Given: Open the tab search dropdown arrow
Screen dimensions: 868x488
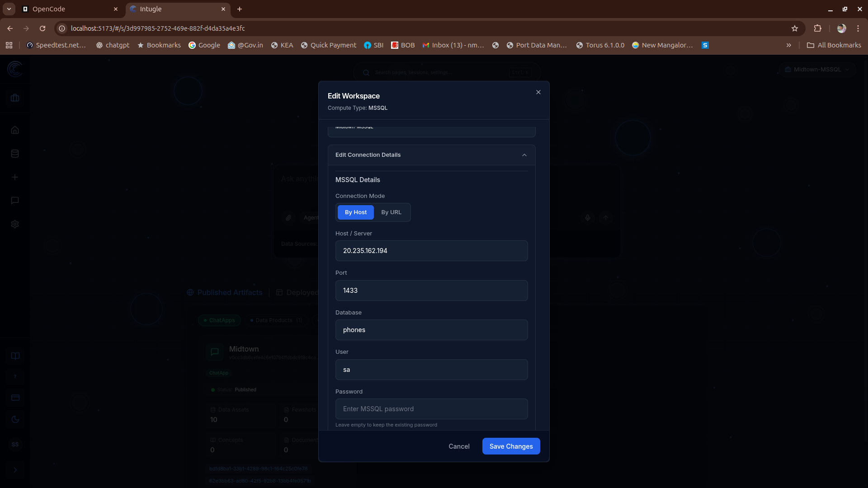Looking at the screenshot, I should click(x=9, y=9).
